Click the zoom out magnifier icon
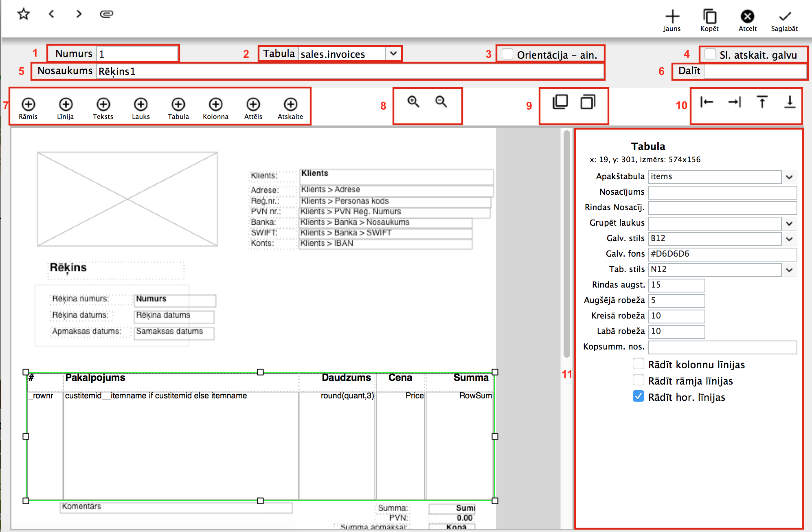Viewport: 812px width, 532px height. (441, 101)
